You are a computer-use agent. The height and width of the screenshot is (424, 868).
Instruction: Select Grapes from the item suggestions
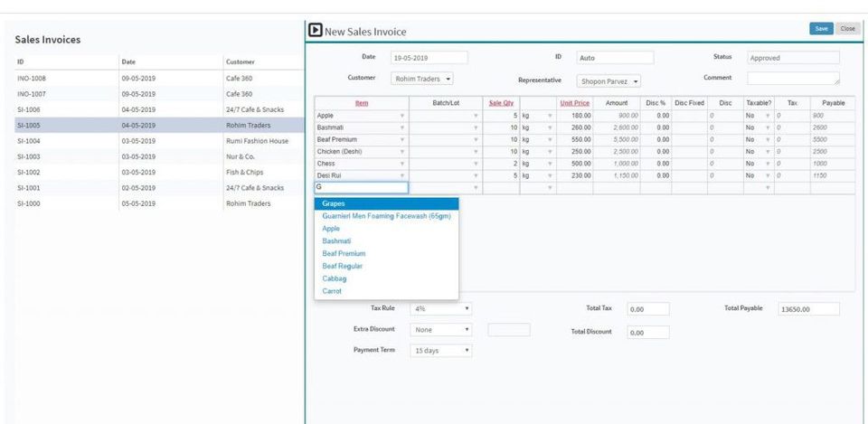click(386, 203)
